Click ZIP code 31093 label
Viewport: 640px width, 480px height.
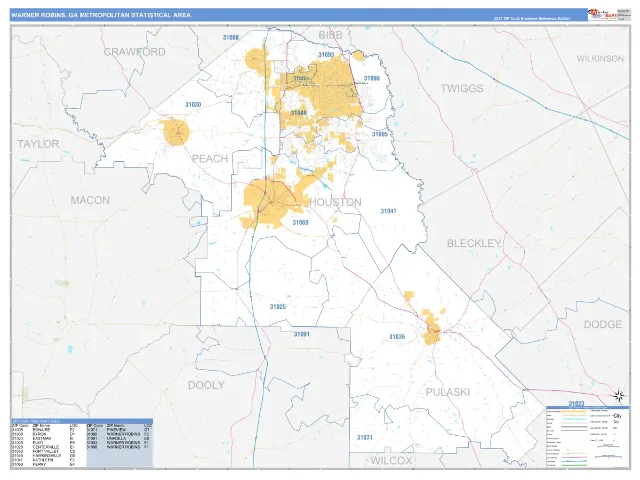coord(326,54)
